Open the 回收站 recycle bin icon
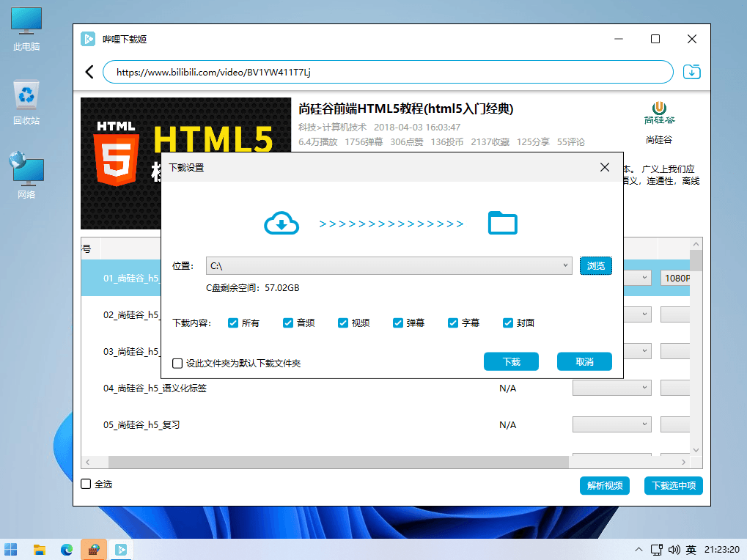747x560 pixels. pos(26,103)
